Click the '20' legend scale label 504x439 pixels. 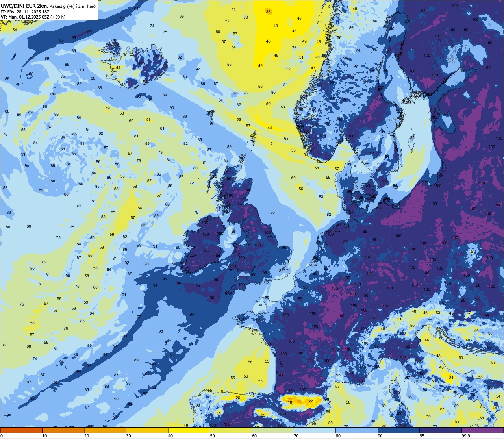[x=87, y=436]
